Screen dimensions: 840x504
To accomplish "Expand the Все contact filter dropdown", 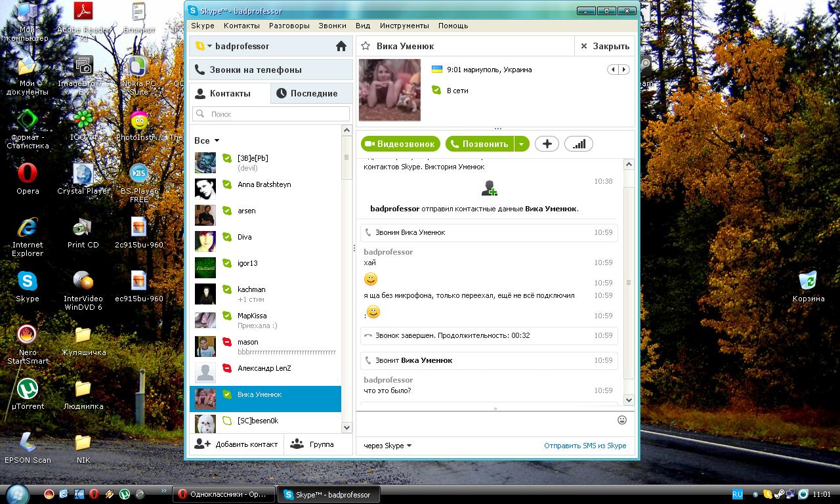I will coord(207,140).
